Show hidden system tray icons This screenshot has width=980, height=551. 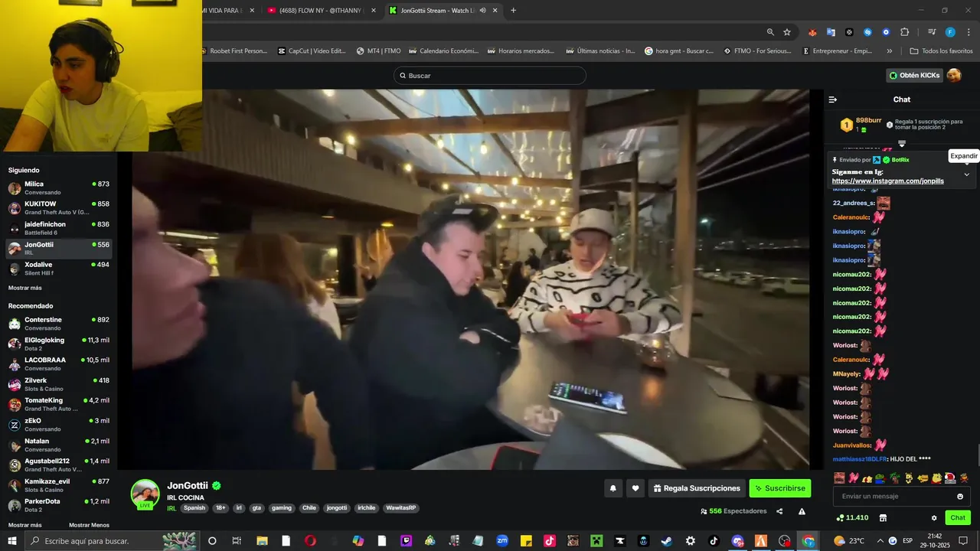pyautogui.click(x=880, y=541)
